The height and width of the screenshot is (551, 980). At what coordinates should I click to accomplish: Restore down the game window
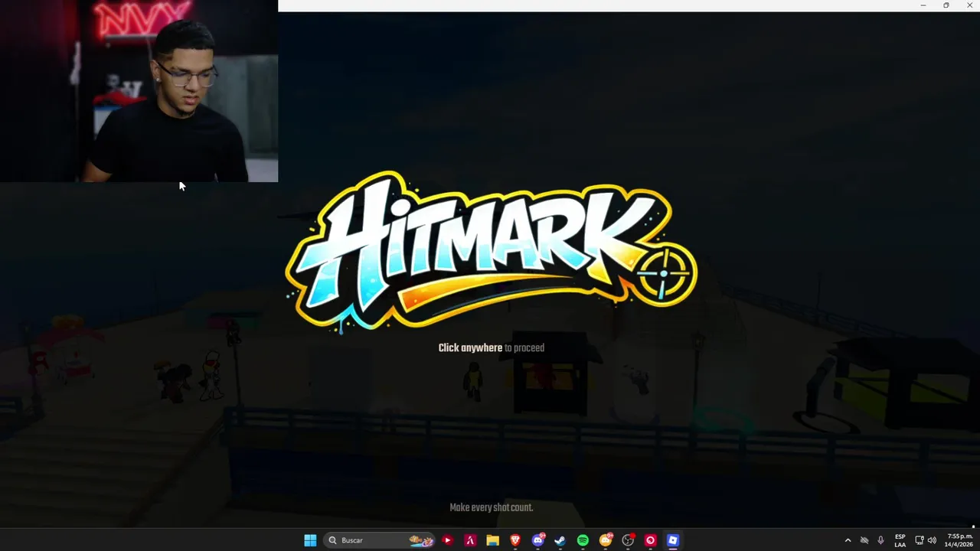(946, 5)
